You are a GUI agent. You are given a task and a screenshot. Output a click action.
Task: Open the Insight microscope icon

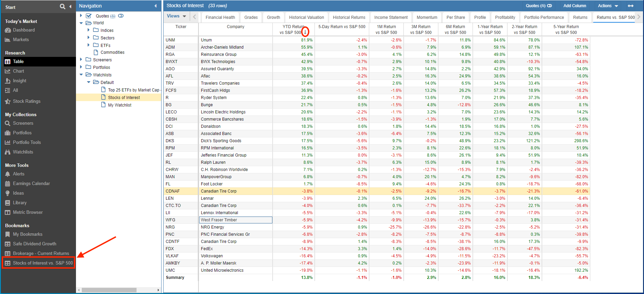(8, 81)
